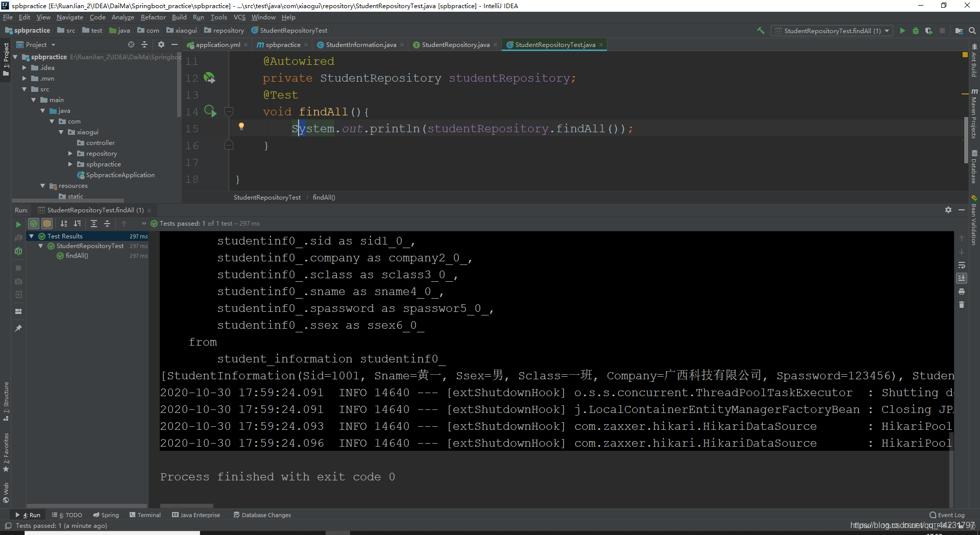Image resolution: width=980 pixels, height=535 pixels.
Task: Expand the .idea folder in project tree
Action: pyautogui.click(x=24, y=68)
